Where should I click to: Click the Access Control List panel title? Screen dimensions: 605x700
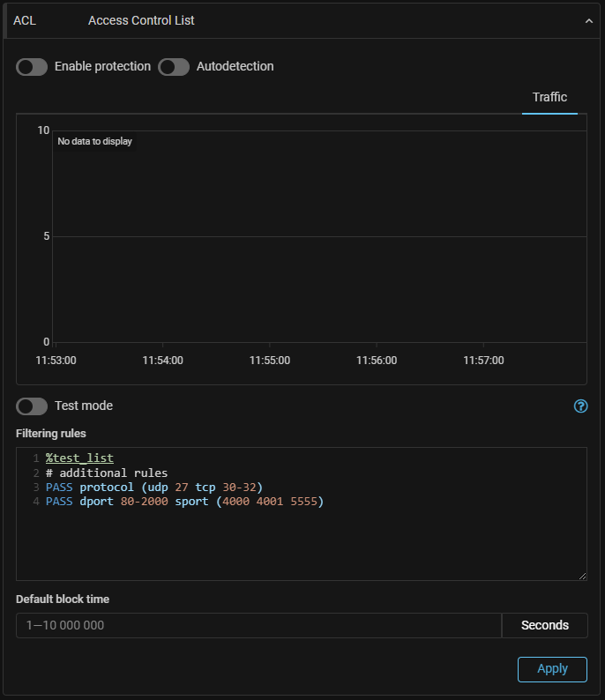pos(141,20)
